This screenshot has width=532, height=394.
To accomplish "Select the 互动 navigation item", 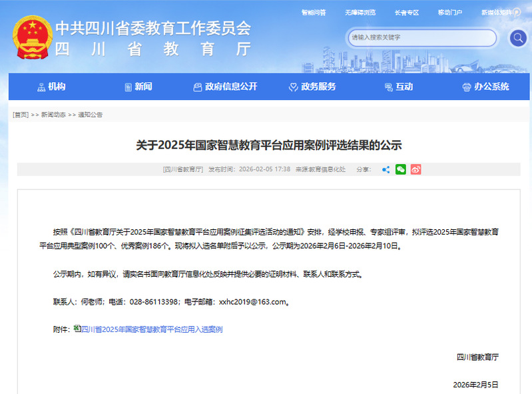I will coord(399,87).
